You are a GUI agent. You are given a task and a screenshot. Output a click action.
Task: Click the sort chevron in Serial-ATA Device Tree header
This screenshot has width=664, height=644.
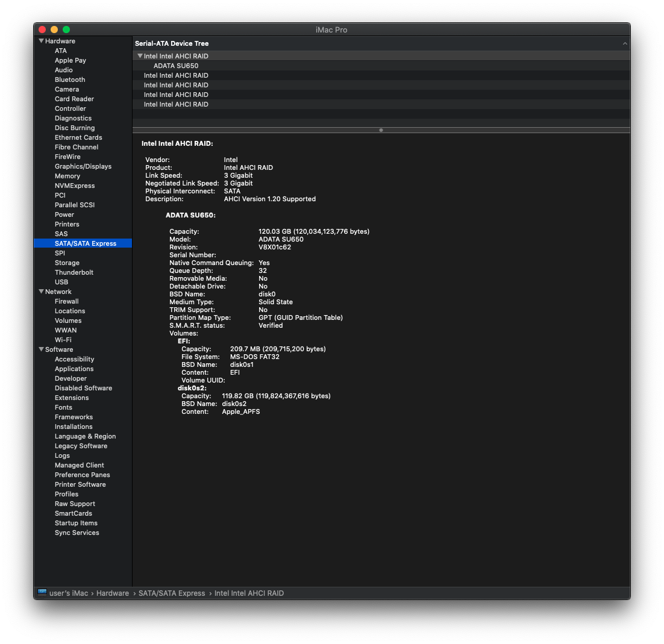625,43
